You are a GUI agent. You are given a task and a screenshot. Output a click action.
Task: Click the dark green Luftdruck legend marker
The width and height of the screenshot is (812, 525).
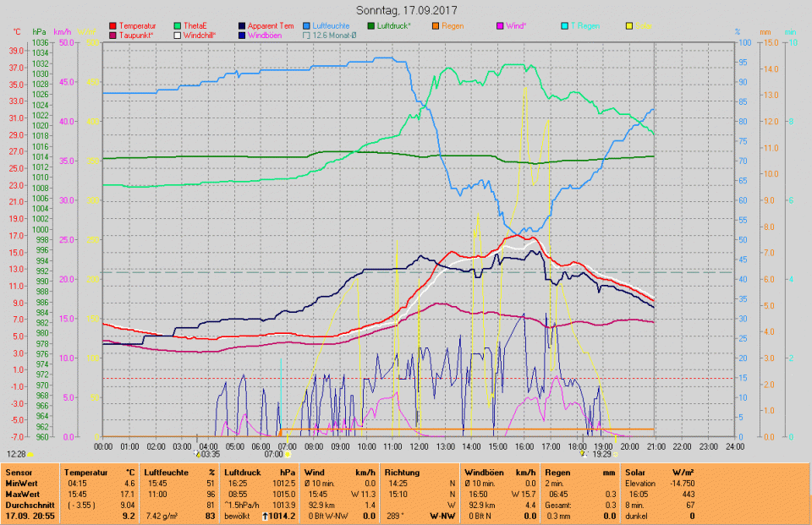point(371,26)
